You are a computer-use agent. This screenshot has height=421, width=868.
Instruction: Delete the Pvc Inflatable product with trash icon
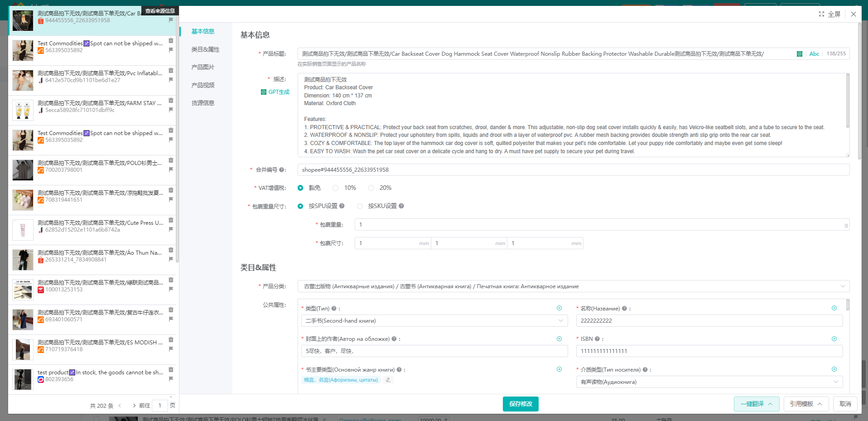pyautogui.click(x=171, y=70)
